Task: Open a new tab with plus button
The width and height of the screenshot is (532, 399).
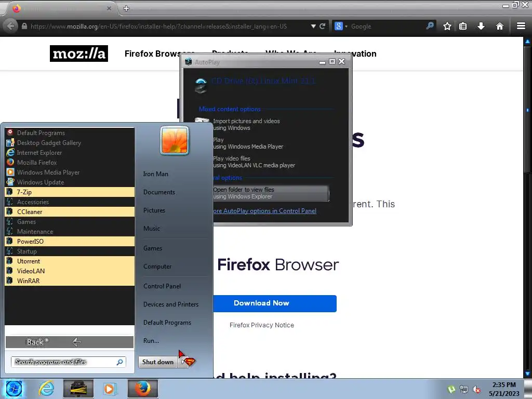Action: pos(126,8)
